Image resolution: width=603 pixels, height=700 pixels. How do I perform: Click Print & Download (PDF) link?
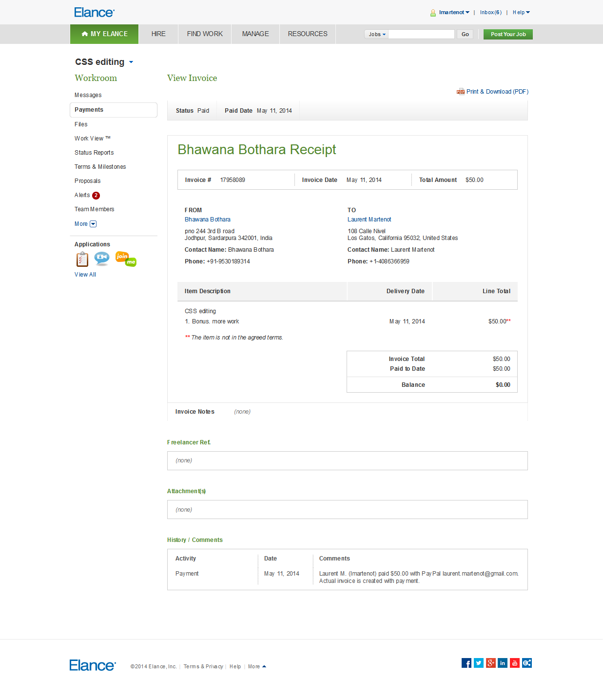(497, 92)
